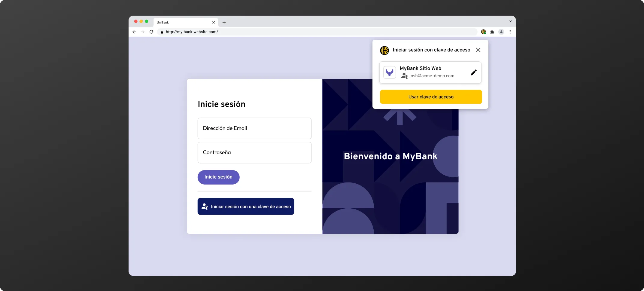Select the UniBank tab

point(186,23)
